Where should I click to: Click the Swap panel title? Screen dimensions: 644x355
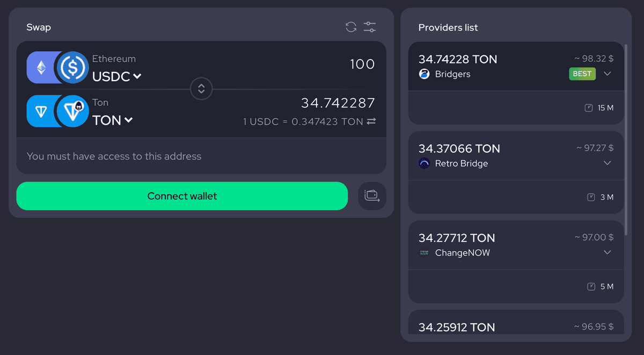pyautogui.click(x=38, y=27)
